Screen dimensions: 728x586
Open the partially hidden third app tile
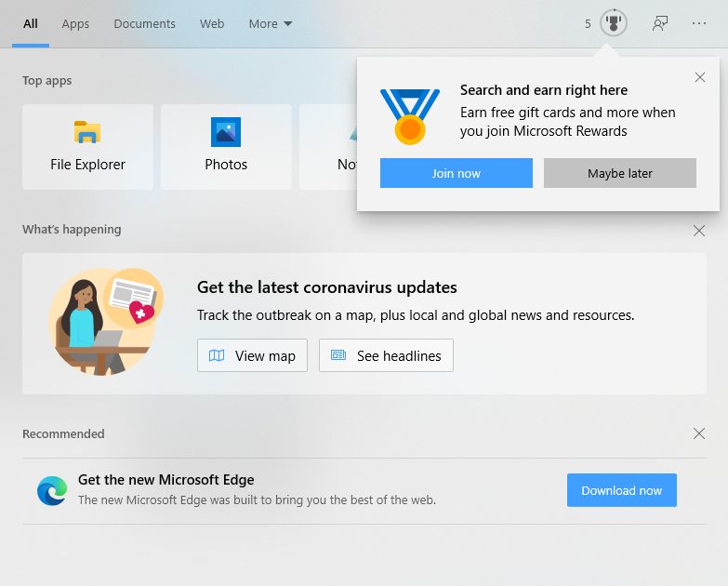[x=328, y=147]
